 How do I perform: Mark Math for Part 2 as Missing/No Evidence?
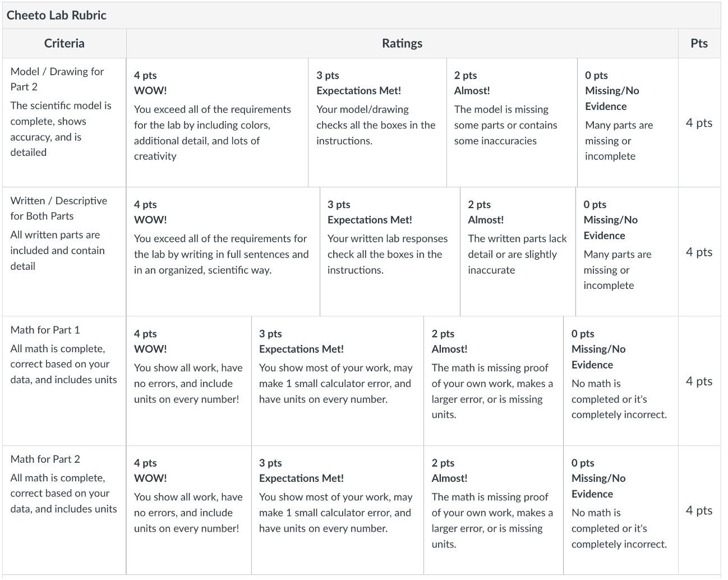(x=620, y=510)
